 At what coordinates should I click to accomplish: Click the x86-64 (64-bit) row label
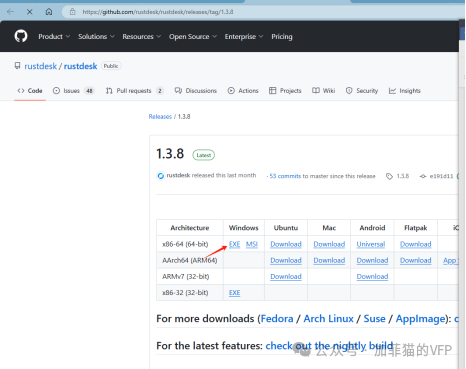point(185,244)
